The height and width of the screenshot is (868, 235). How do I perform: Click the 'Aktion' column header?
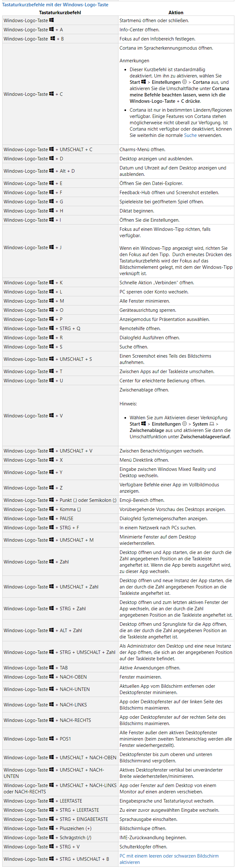pyautogui.click(x=176, y=12)
